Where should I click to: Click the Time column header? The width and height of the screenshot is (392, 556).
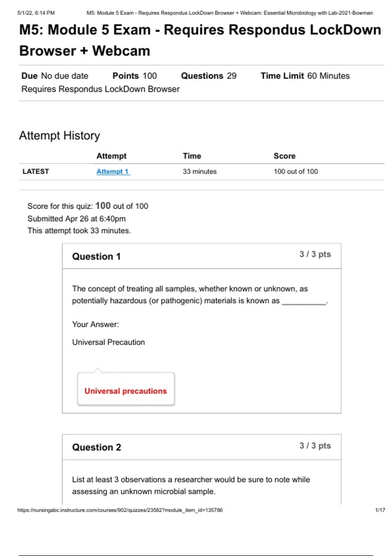pyautogui.click(x=192, y=156)
